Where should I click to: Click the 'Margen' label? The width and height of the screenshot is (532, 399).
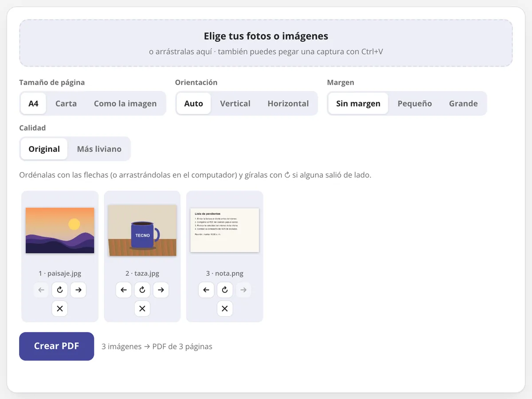(x=340, y=83)
